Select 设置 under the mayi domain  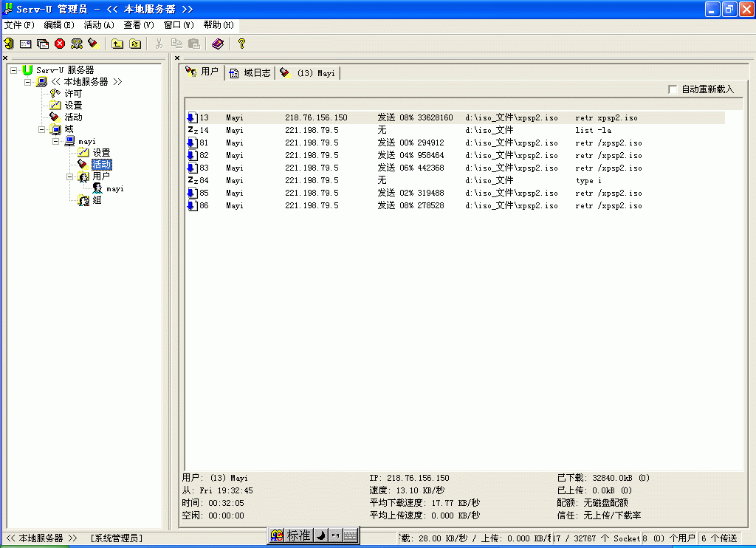tap(101, 153)
